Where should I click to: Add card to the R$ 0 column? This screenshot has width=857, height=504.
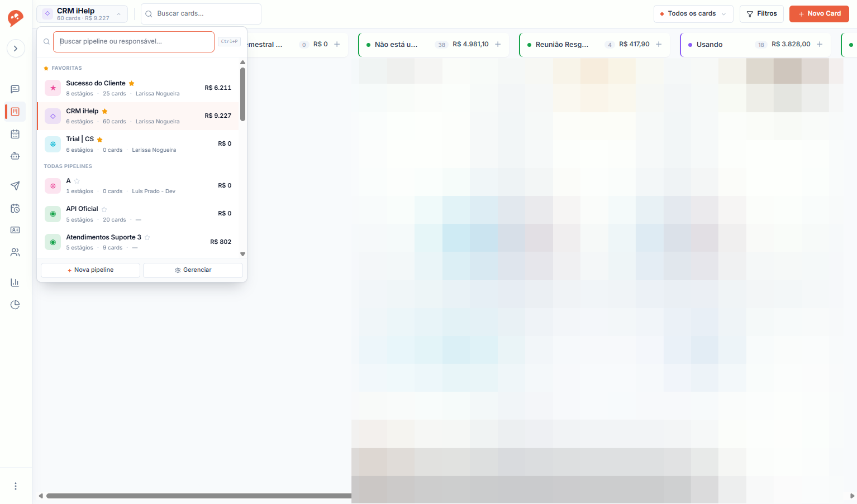(x=337, y=44)
